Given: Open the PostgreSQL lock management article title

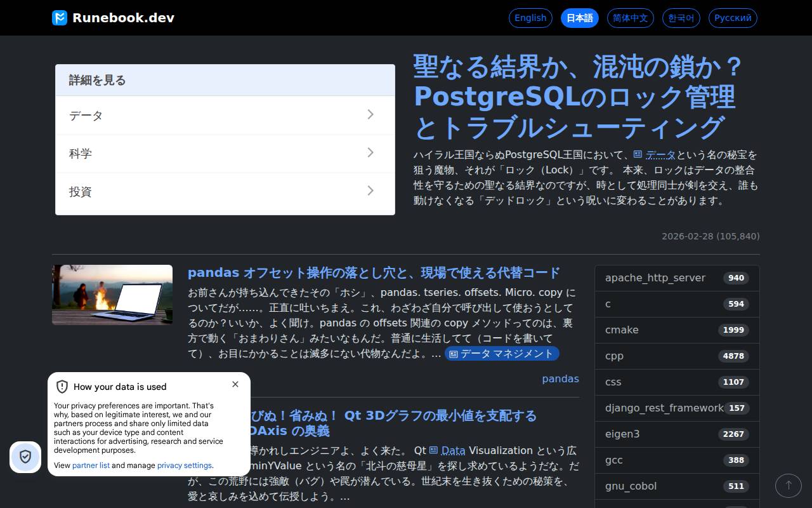Looking at the screenshot, I should tap(579, 97).
